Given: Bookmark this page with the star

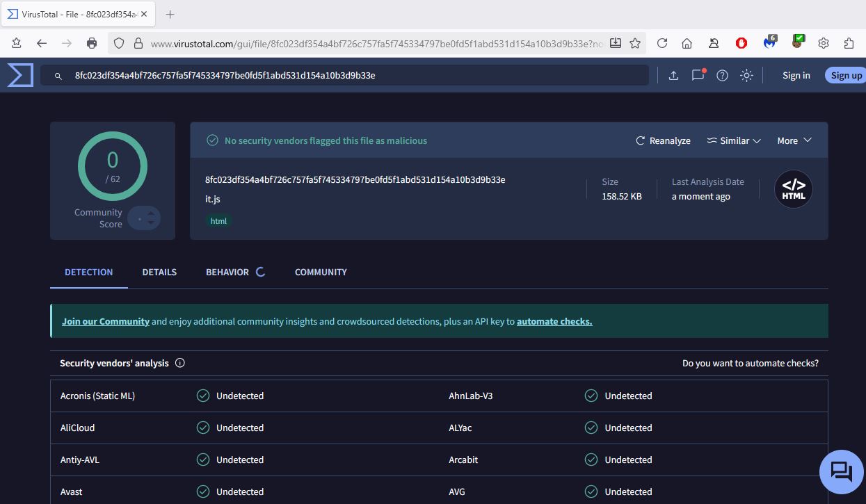Looking at the screenshot, I should click(x=635, y=43).
